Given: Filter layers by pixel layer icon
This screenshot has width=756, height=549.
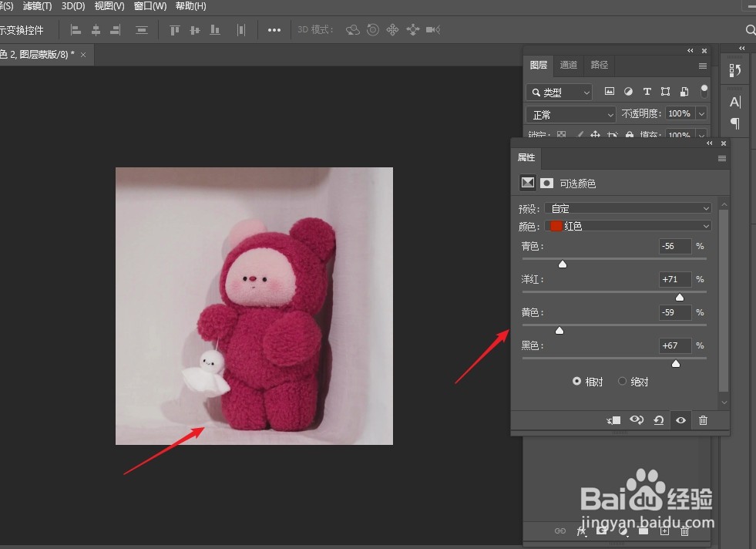Looking at the screenshot, I should (610, 91).
